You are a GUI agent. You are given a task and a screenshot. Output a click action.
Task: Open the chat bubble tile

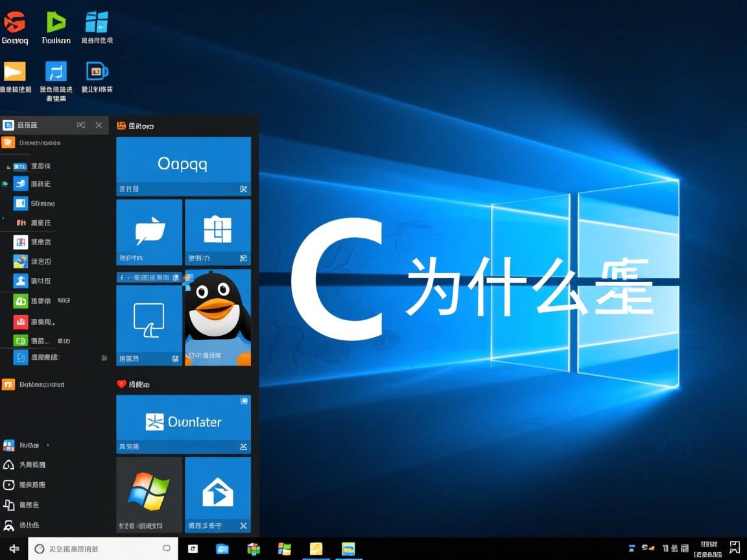[149, 231]
